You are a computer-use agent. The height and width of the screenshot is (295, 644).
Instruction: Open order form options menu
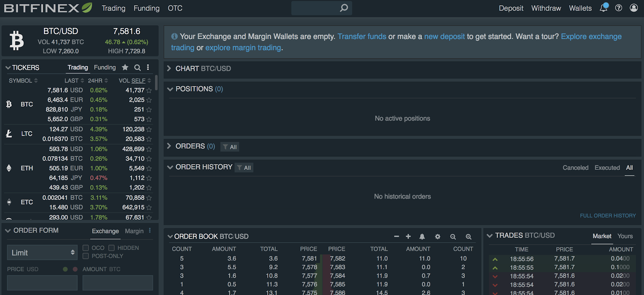click(150, 231)
